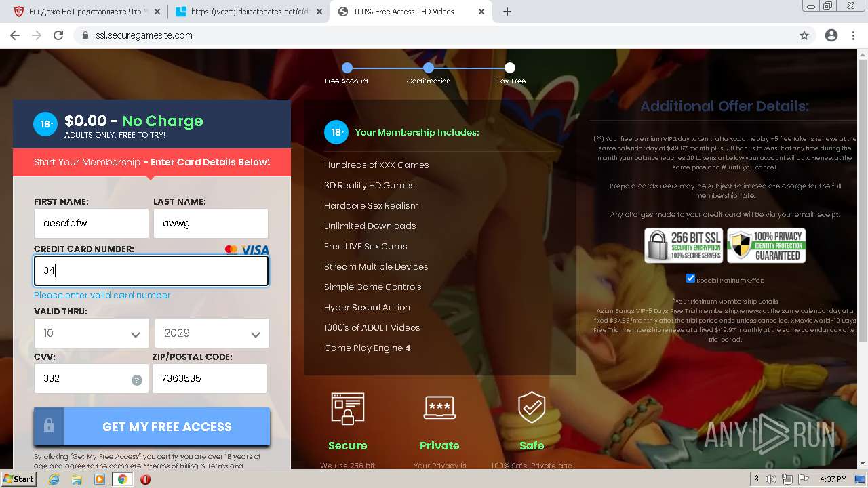
Task: Open the expiry year dropdown showing 2029
Action: click(212, 333)
